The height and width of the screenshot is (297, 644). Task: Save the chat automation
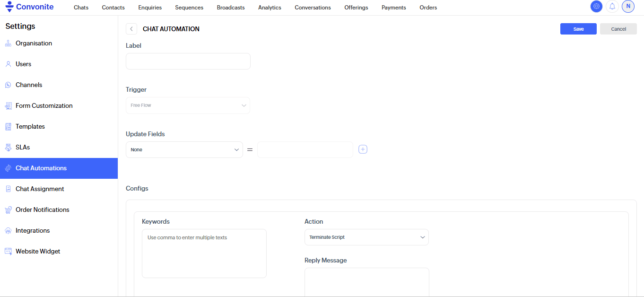578,29
